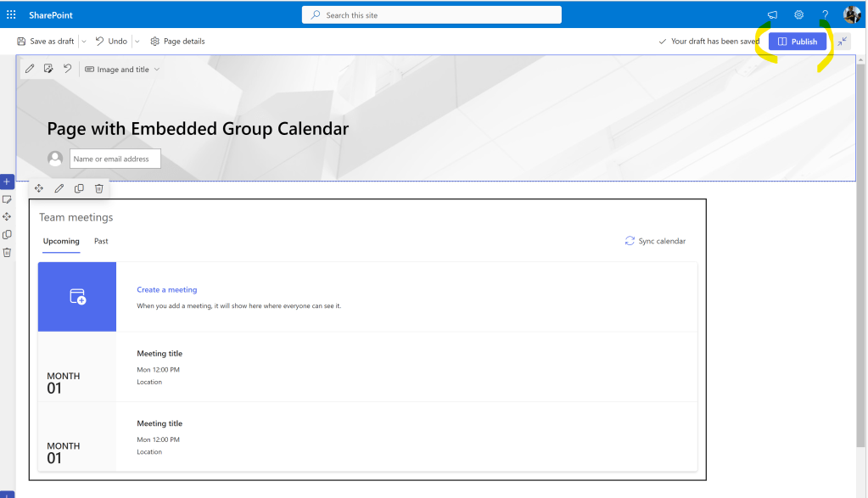Collapse the page editor using the arrows icon

[x=842, y=41]
